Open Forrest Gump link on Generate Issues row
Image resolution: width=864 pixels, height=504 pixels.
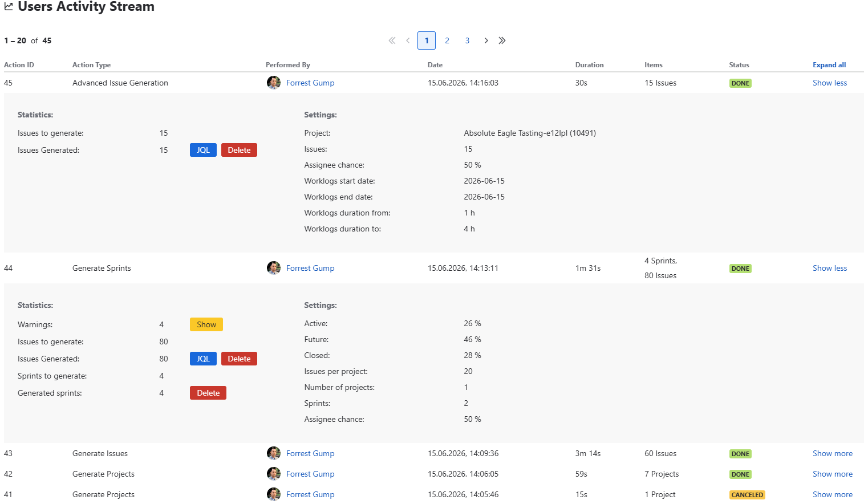tap(310, 453)
